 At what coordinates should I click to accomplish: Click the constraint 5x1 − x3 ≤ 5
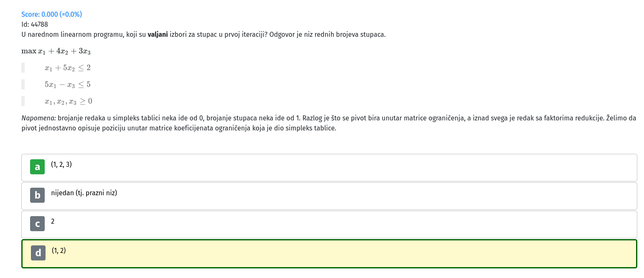pyautogui.click(x=68, y=84)
